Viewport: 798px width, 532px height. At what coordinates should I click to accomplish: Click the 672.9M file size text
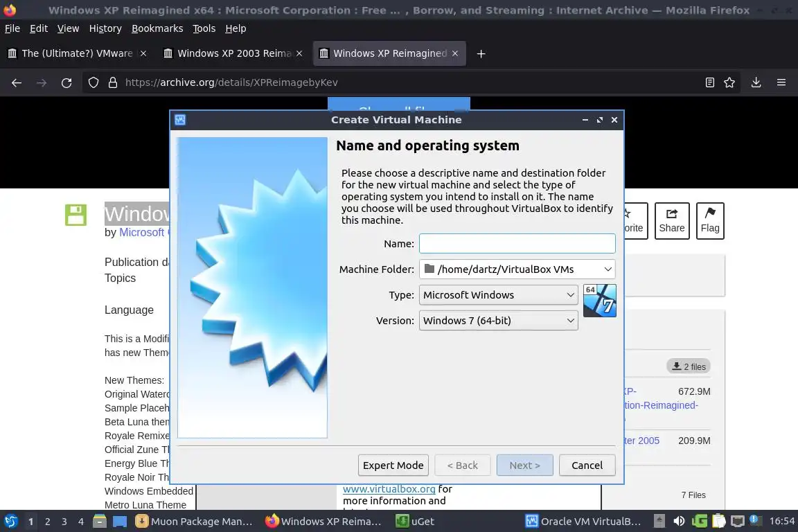tap(694, 391)
